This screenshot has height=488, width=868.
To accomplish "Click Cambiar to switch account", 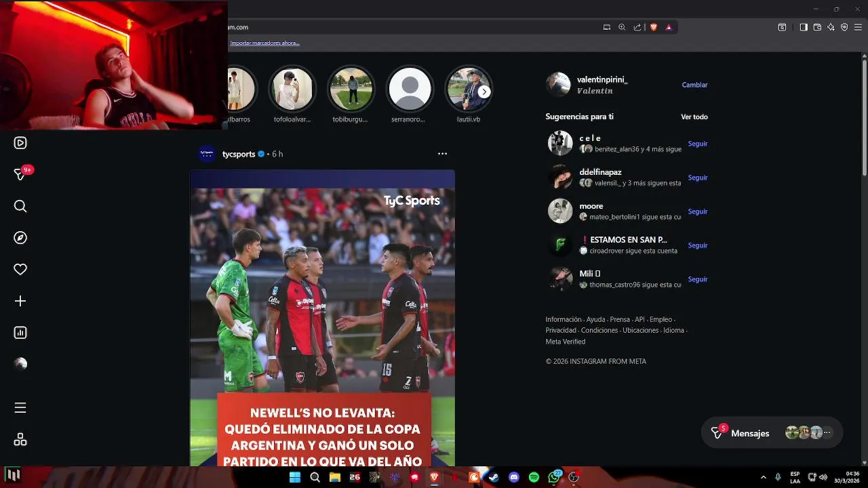I will 694,85.
